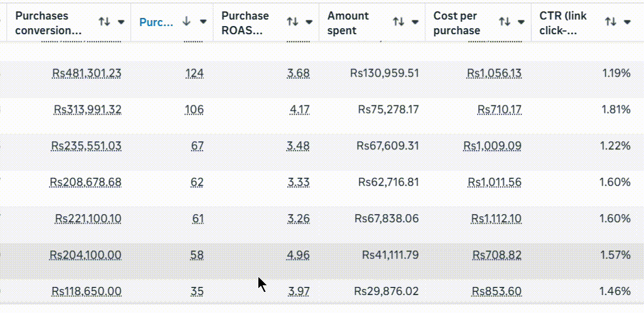Open Amount spent column dropdown menu
Image resolution: width=644 pixels, height=313 pixels.
pos(415,22)
